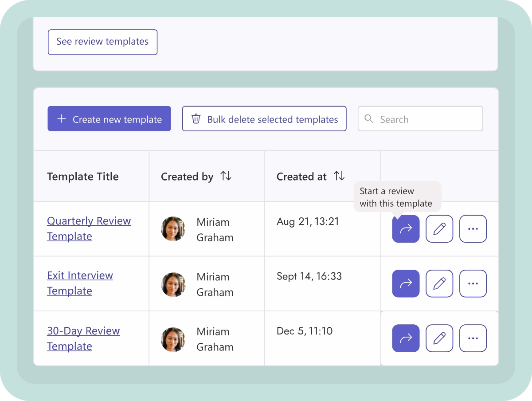Toggle sorting on the Created at column
The width and height of the screenshot is (532, 401).
coord(340,176)
